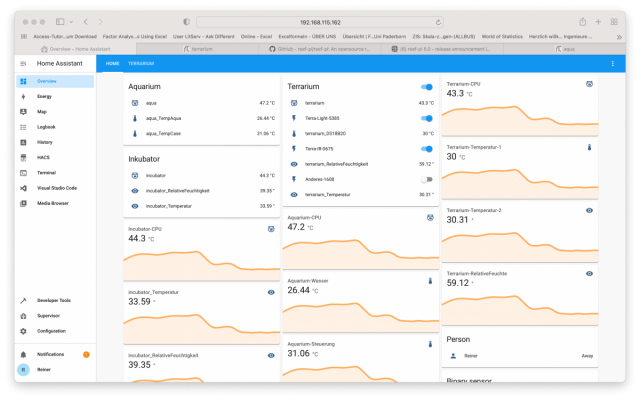Turn off the Terra-IR-0675 switch
This screenshot has width=640, height=400.
[427, 149]
